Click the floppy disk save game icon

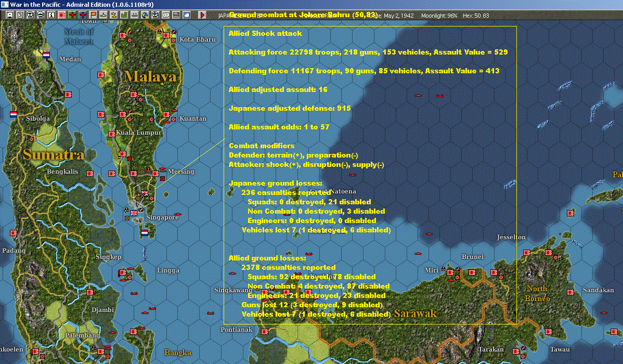click(x=10, y=15)
